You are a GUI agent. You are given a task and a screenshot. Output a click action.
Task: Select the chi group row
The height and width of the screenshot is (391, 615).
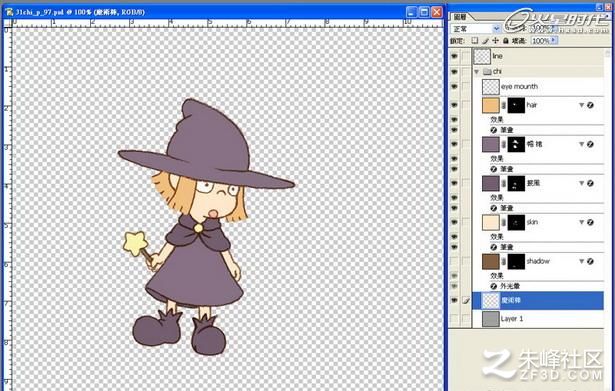[x=538, y=71]
